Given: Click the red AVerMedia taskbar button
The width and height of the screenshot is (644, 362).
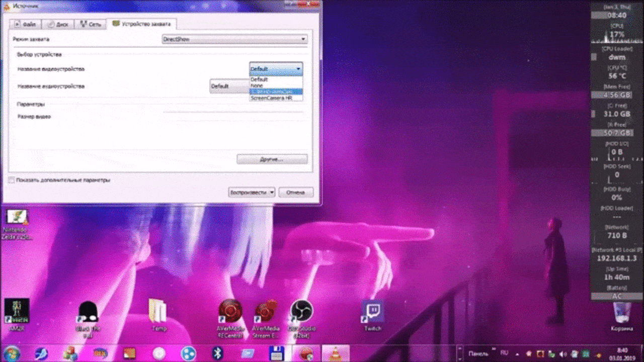Looking at the screenshot, I should coord(305,353).
